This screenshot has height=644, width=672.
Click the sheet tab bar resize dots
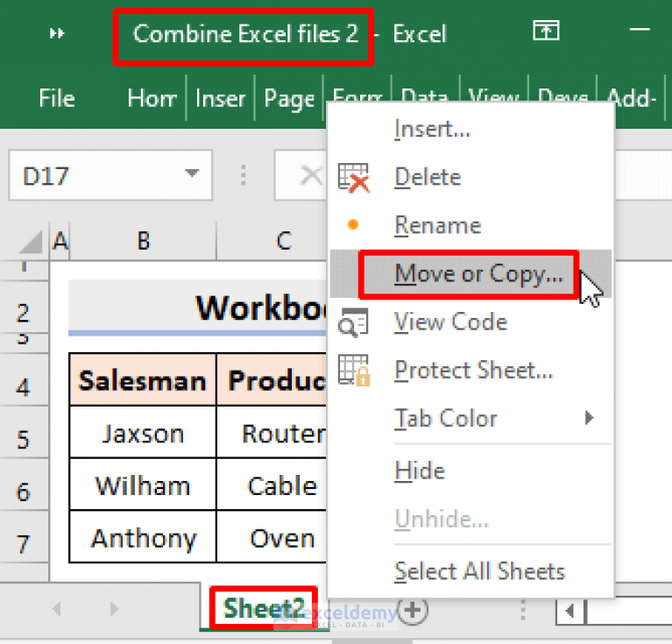pos(523,609)
